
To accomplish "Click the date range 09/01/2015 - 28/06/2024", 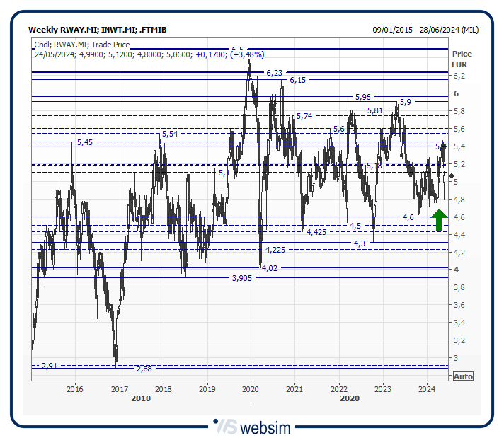I will tap(425, 30).
